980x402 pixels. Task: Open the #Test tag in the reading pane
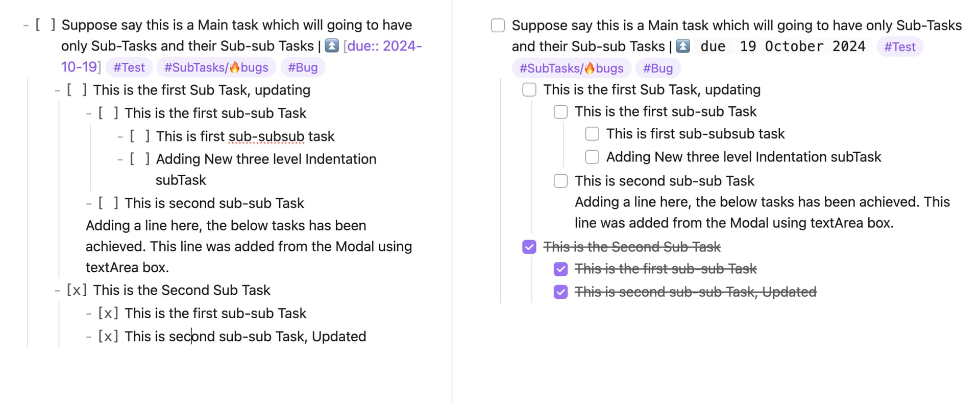[899, 46]
